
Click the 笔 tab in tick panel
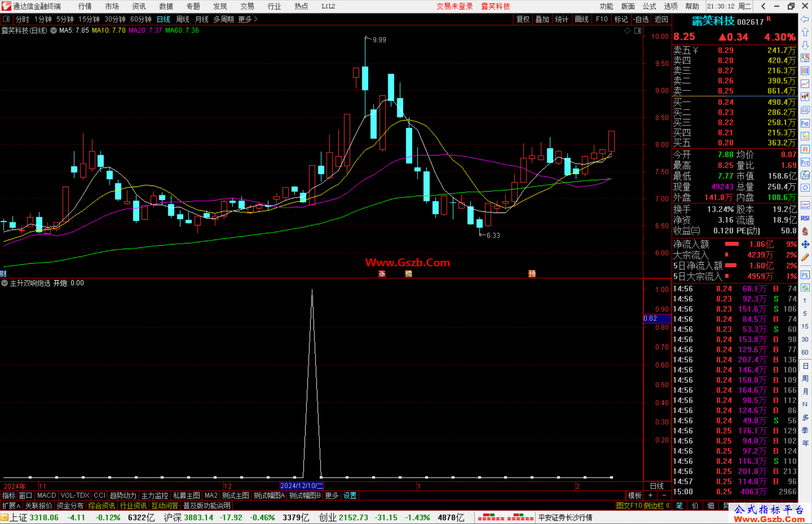click(x=679, y=506)
